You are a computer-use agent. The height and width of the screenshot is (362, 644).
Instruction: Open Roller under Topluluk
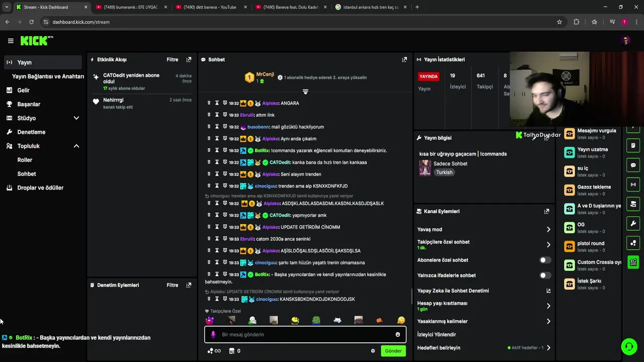coord(25,160)
